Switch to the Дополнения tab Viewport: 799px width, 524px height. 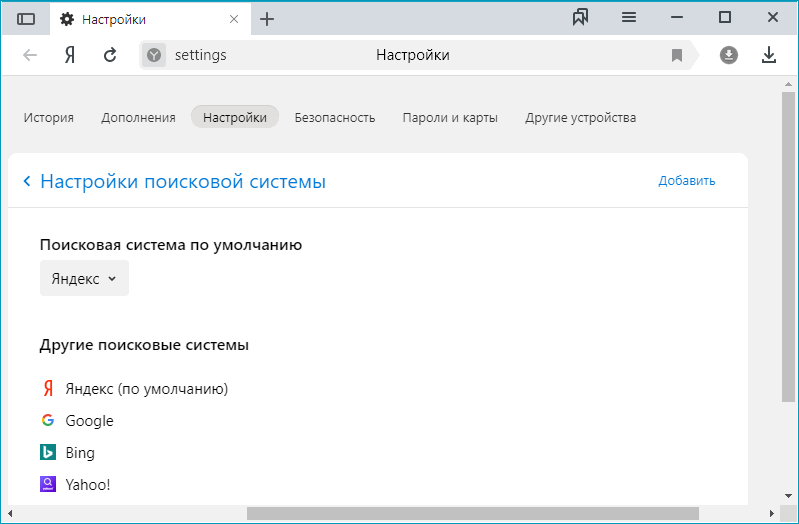click(138, 117)
